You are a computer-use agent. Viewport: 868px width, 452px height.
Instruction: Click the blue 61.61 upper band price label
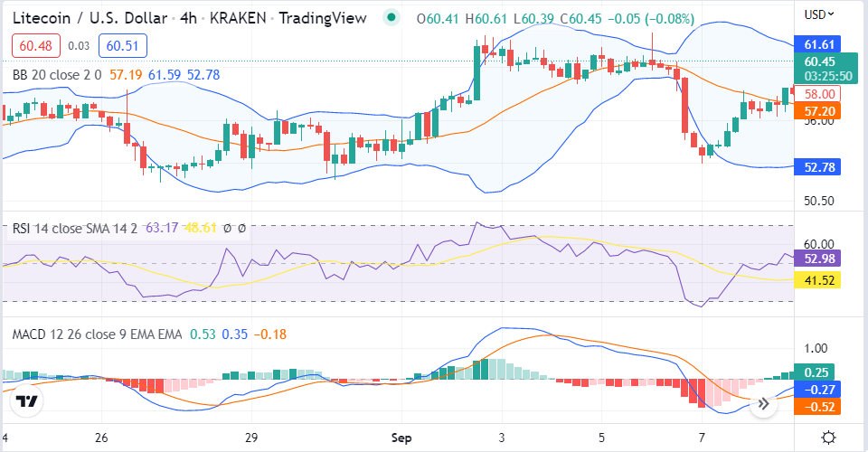tap(817, 43)
